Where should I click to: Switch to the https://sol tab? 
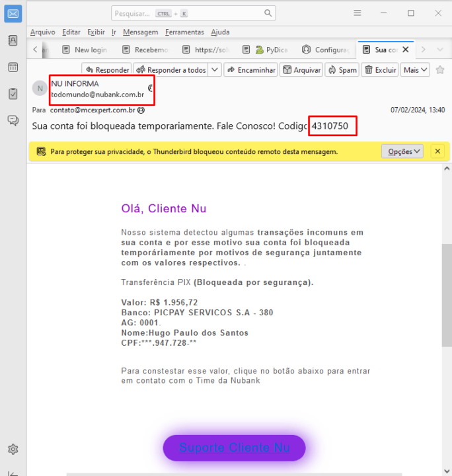coord(206,50)
